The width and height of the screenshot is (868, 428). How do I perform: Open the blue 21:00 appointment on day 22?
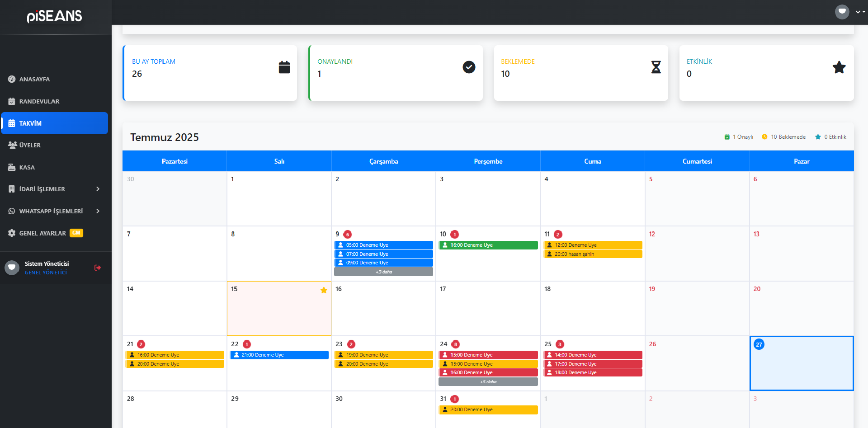tap(279, 355)
